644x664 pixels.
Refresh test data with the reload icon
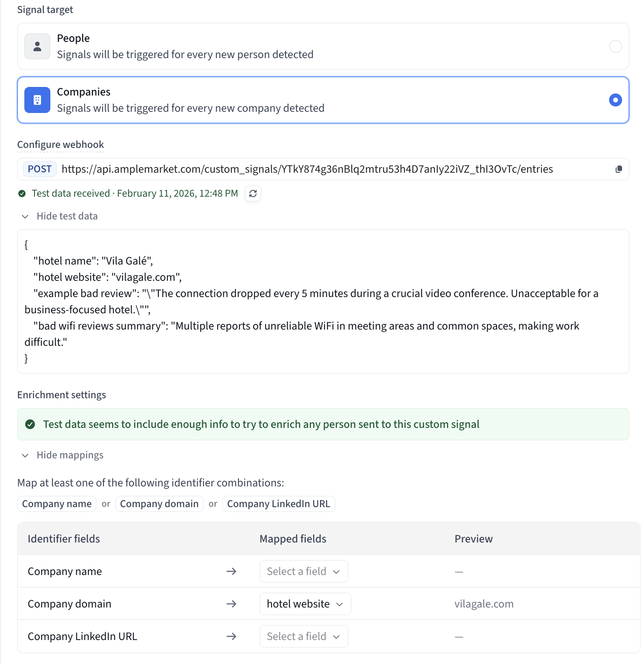click(x=253, y=193)
